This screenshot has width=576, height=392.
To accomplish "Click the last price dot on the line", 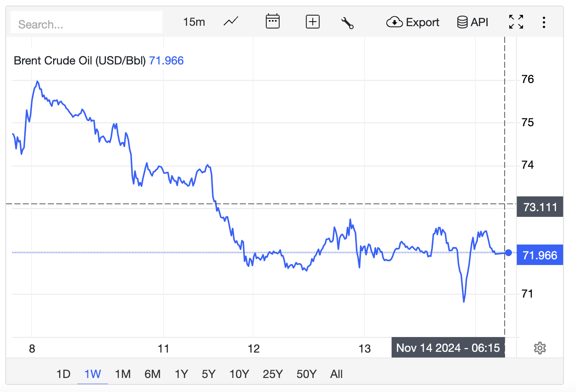I will pos(508,252).
